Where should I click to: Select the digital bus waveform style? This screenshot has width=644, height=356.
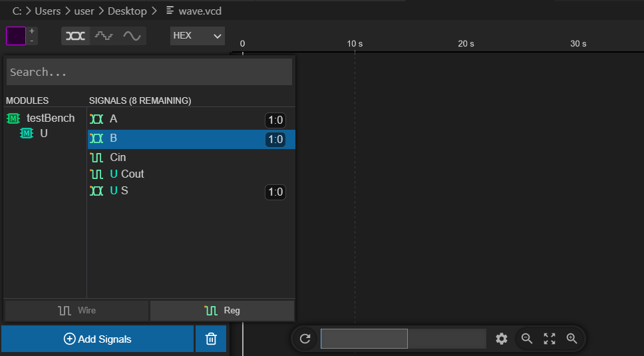[76, 36]
